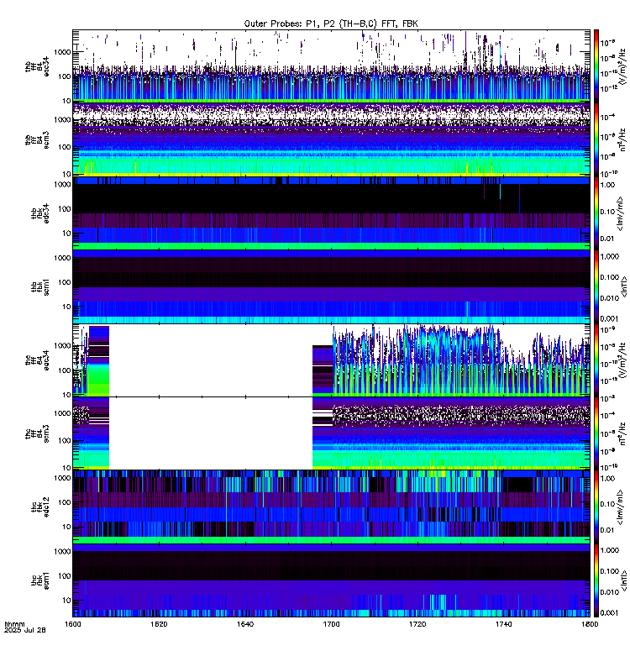The height and width of the screenshot is (672, 630).
Task: Click inside the thb fff edc34 spectrogram panel
Action: (x=331, y=66)
